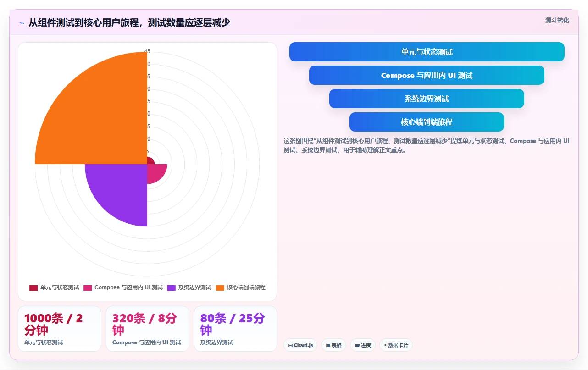Click the icon inside the 表格 chip
This screenshot has height=370, width=588.
(x=328, y=345)
